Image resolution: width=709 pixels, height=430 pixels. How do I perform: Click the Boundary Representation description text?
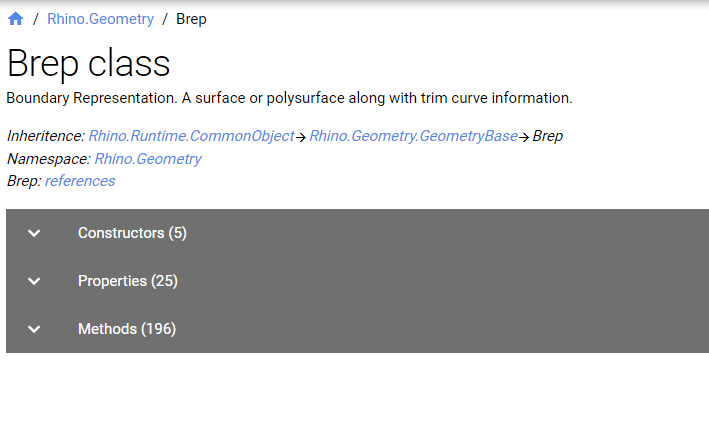(x=289, y=98)
